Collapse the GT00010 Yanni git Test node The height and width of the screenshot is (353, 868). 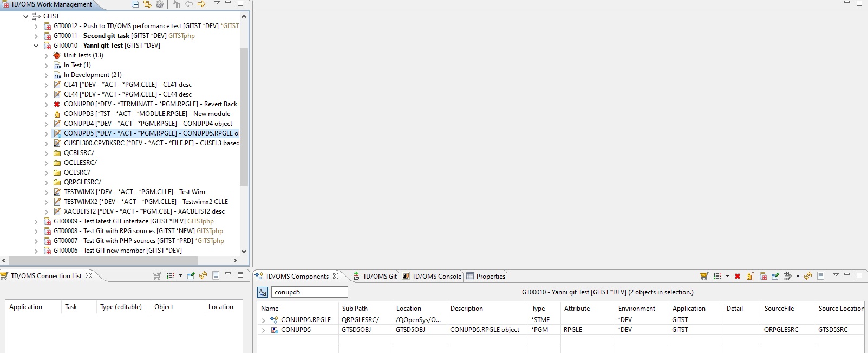click(x=36, y=46)
